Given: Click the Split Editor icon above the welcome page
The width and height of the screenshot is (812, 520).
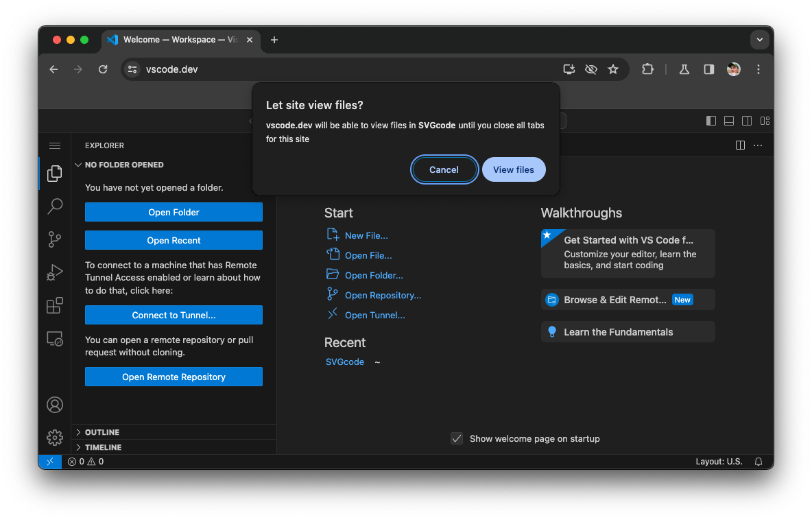Looking at the screenshot, I should (739, 145).
